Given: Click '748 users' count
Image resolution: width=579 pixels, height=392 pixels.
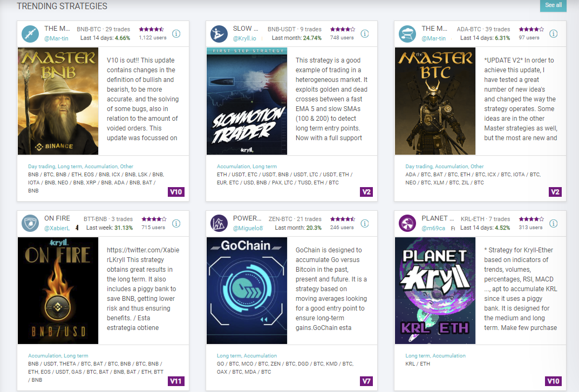Looking at the screenshot, I should (342, 38).
